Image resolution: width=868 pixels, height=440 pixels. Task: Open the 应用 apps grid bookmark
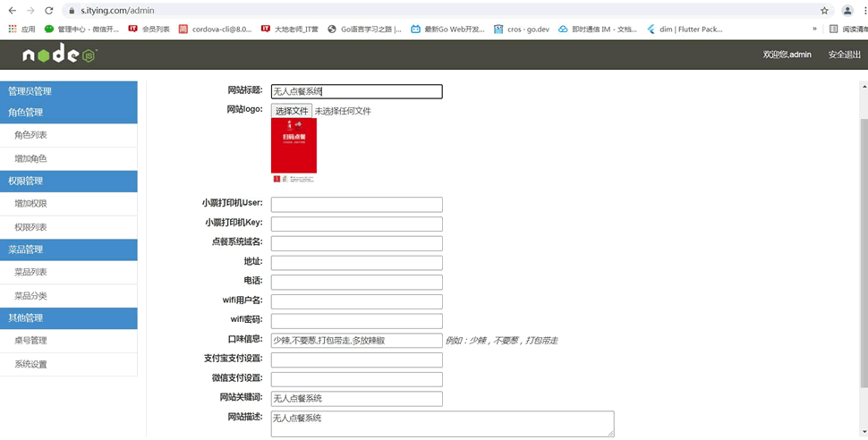pos(21,30)
